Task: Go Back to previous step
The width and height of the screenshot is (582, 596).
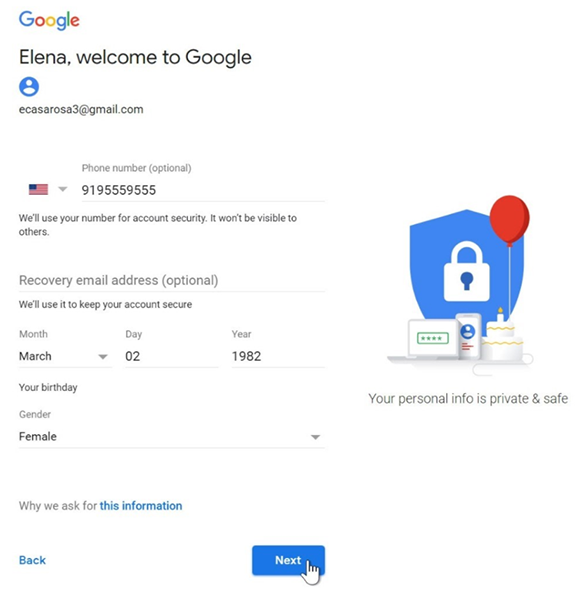Action: [32, 560]
